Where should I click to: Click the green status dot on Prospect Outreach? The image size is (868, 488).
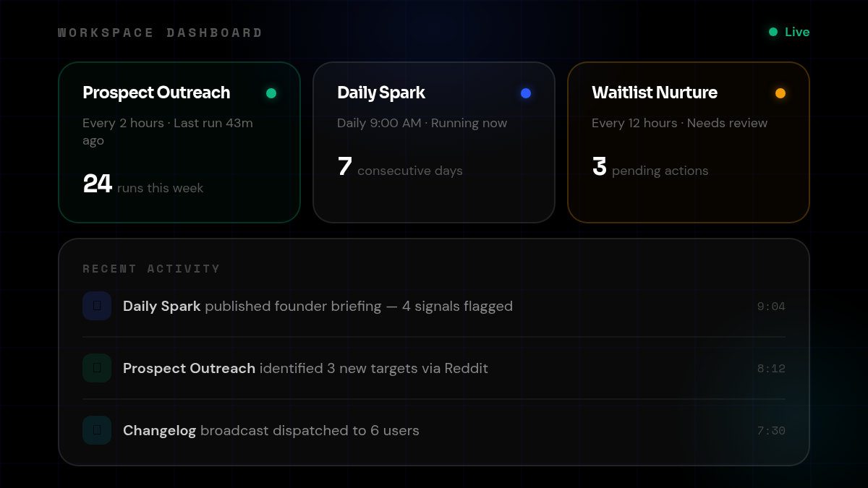(271, 93)
